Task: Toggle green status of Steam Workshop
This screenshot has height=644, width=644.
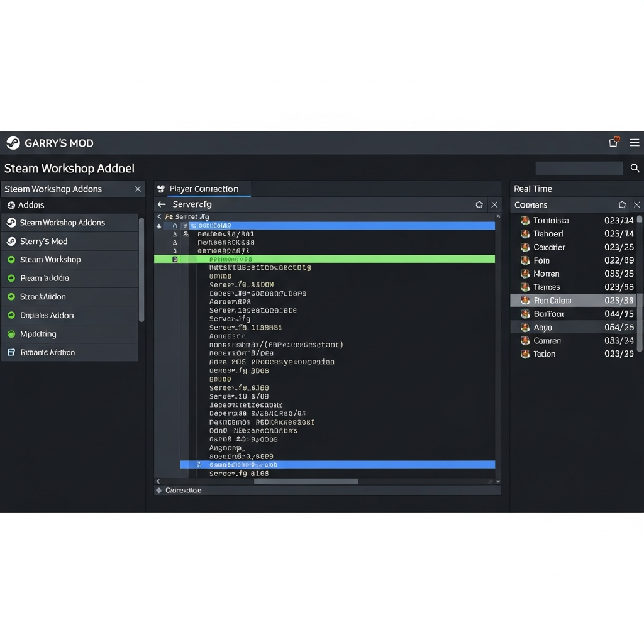Action: [x=11, y=260]
